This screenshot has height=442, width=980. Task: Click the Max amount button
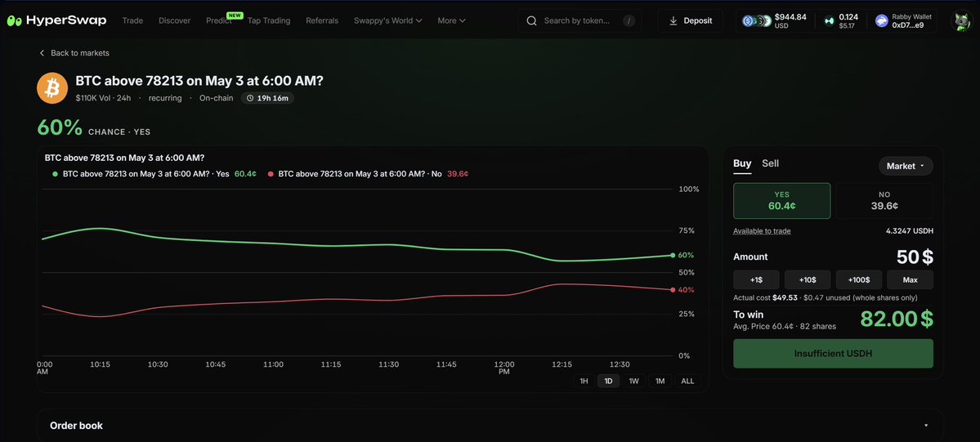pos(910,279)
